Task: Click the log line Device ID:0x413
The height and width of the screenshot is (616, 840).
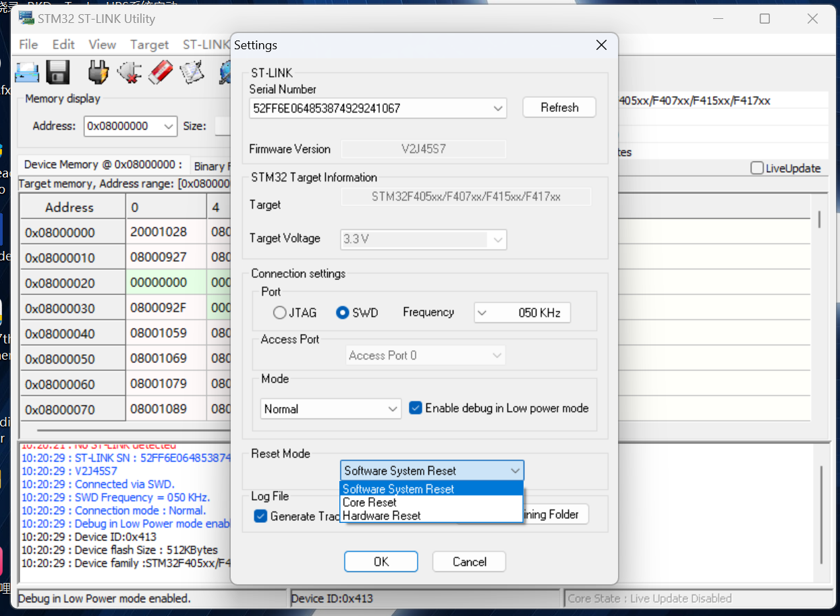Action: click(89, 537)
